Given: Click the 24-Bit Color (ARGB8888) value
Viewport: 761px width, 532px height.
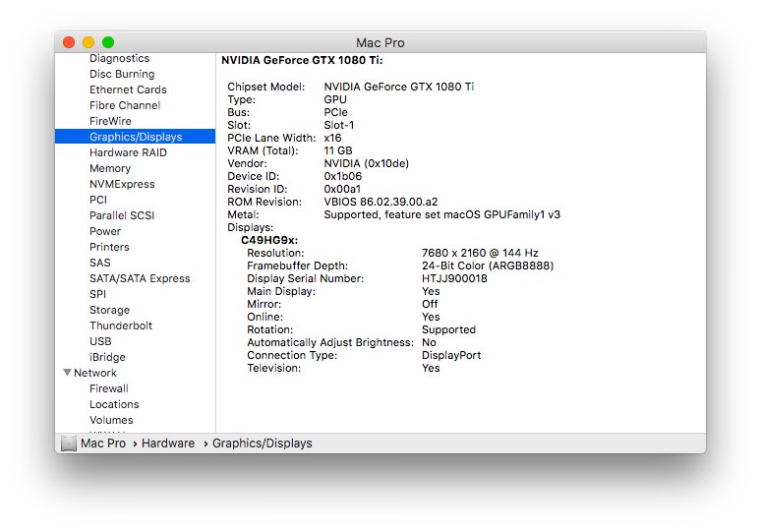Looking at the screenshot, I should coord(488,266).
